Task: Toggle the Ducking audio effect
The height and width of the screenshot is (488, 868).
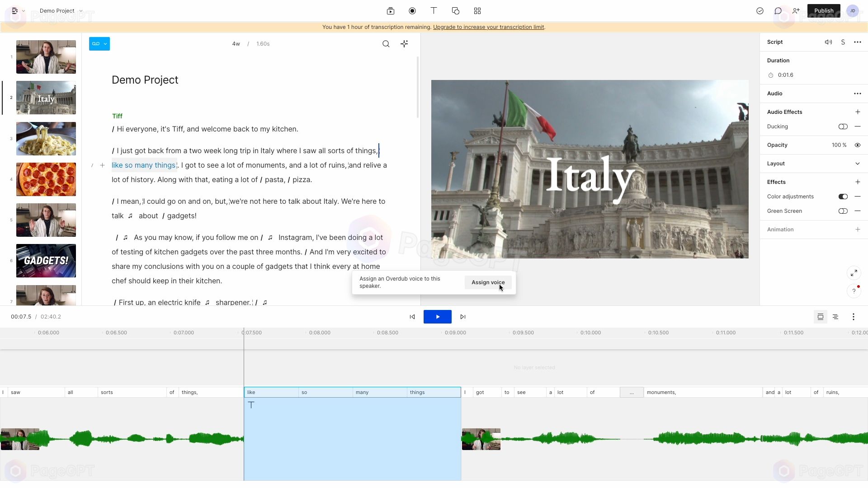Action: (x=843, y=127)
